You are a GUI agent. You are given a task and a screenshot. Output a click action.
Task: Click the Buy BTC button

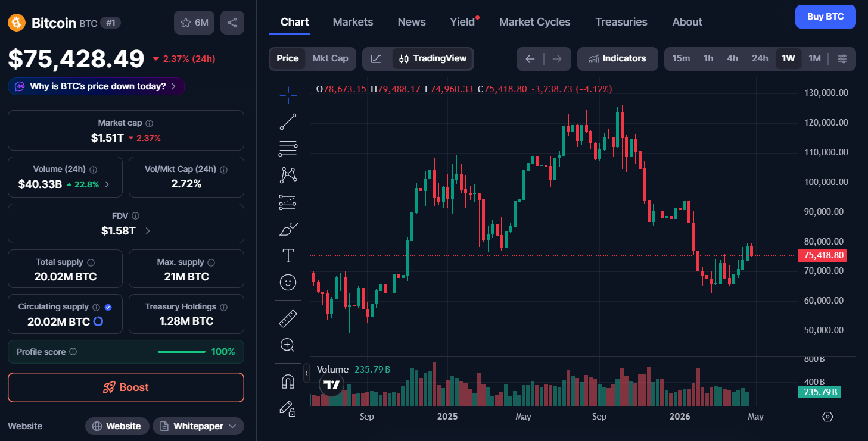(x=825, y=17)
